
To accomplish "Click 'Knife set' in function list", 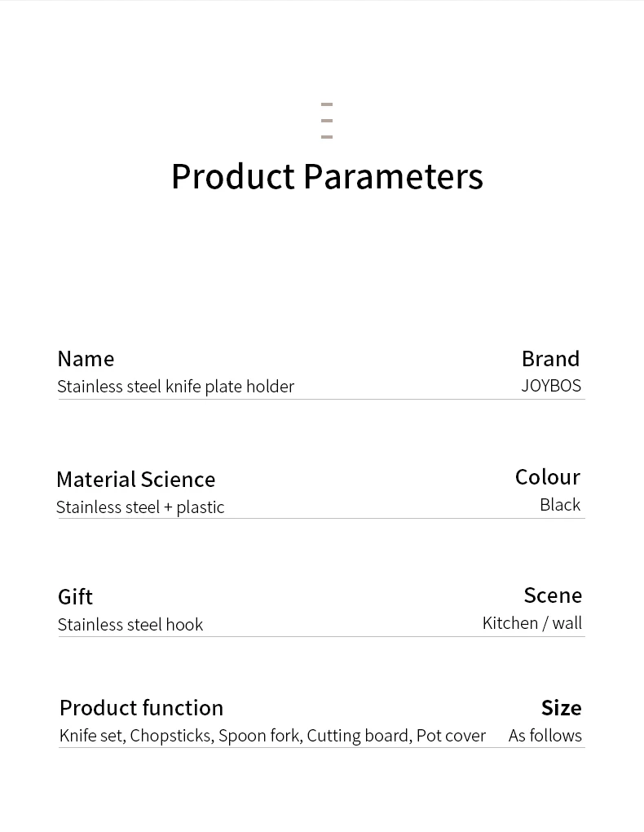I will pos(91,736).
